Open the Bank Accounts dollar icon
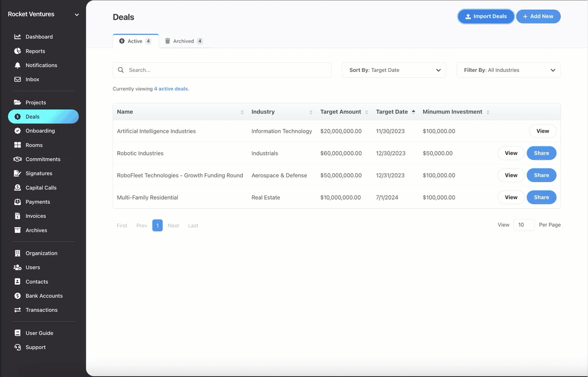 tap(17, 296)
